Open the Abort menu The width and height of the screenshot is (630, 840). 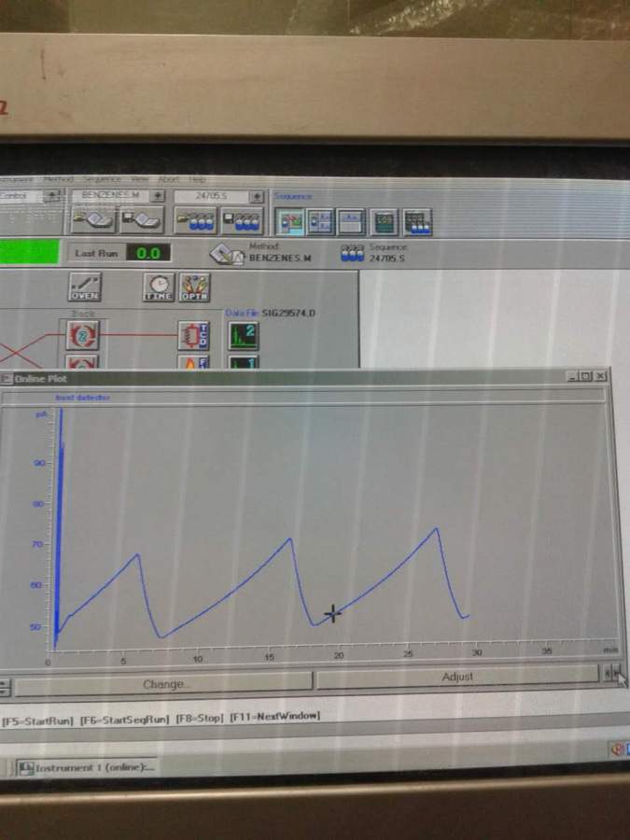coord(169,179)
